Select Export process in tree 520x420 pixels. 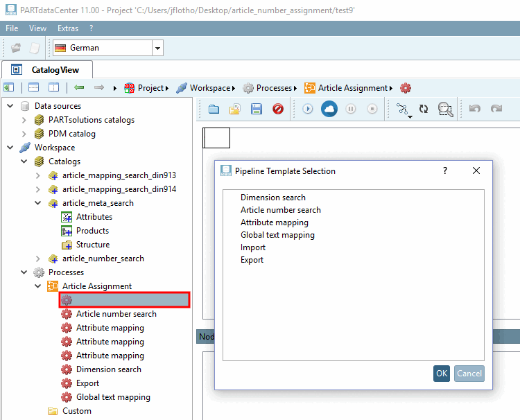87,383
